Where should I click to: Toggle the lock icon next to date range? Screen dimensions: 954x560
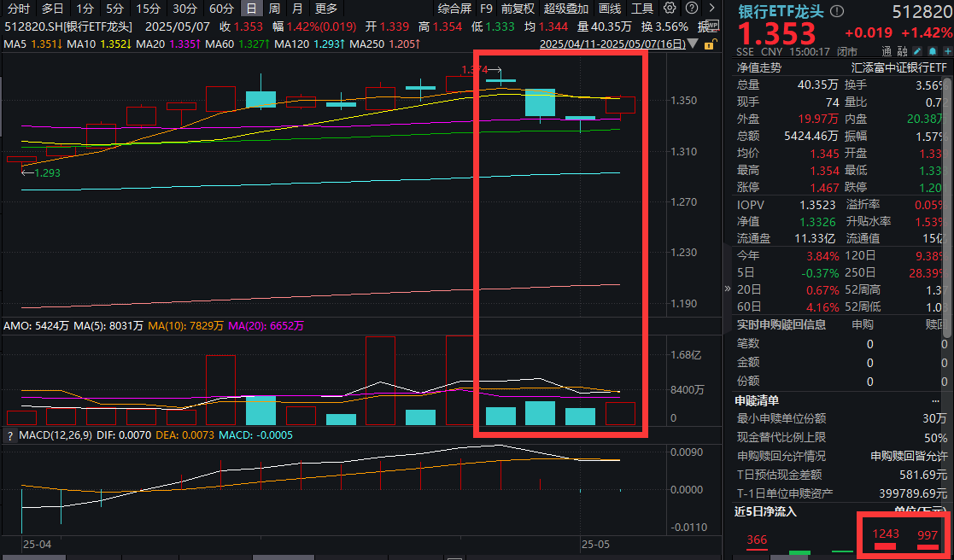coord(709,43)
